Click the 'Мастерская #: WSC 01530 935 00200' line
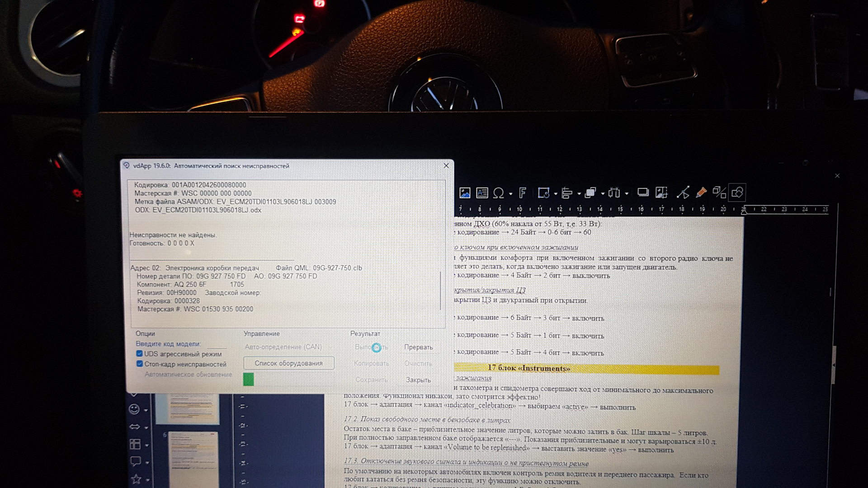Image resolution: width=868 pixels, height=488 pixels. pyautogui.click(x=195, y=309)
